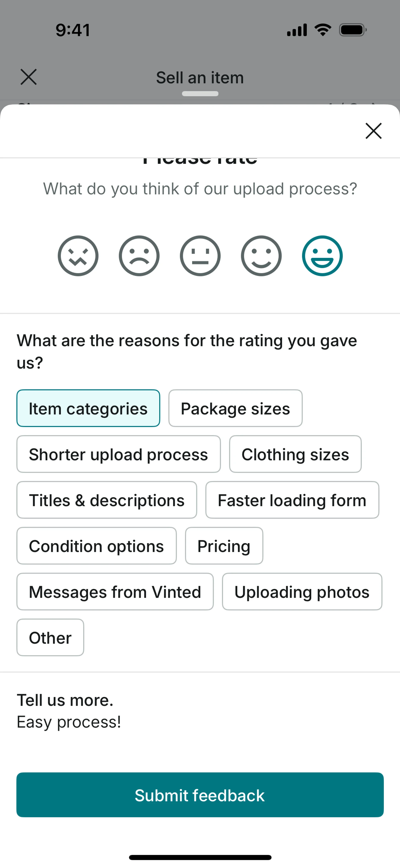
Task: Select the slightly smiling face rating
Action: coord(261,256)
